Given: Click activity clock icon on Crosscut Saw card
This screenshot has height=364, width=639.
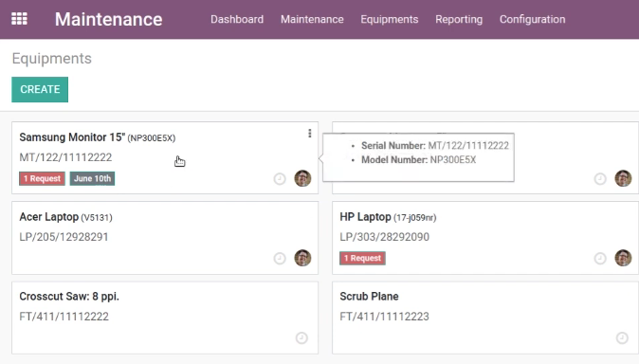Looking at the screenshot, I should [x=301, y=337].
